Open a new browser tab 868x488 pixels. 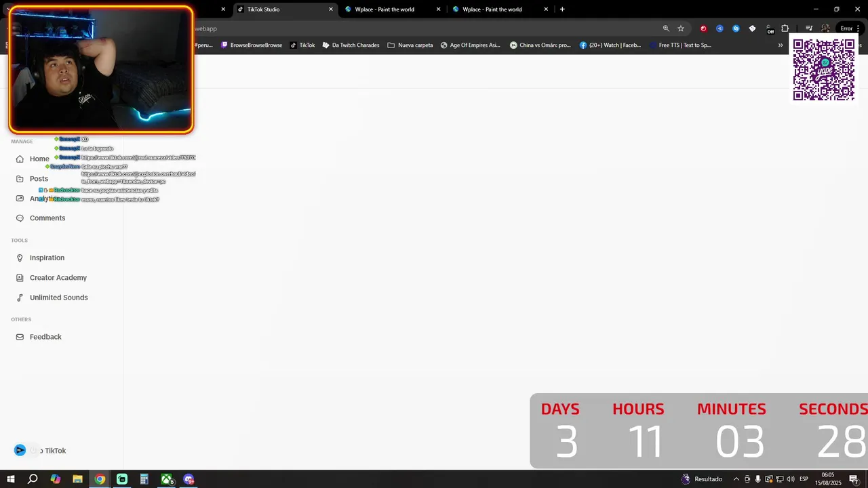point(562,9)
